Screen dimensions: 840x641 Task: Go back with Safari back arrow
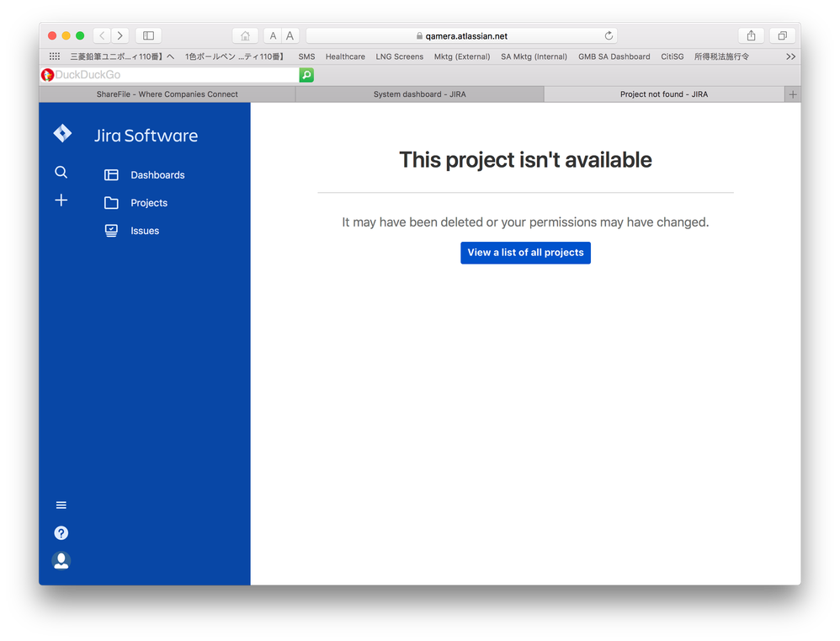point(102,35)
